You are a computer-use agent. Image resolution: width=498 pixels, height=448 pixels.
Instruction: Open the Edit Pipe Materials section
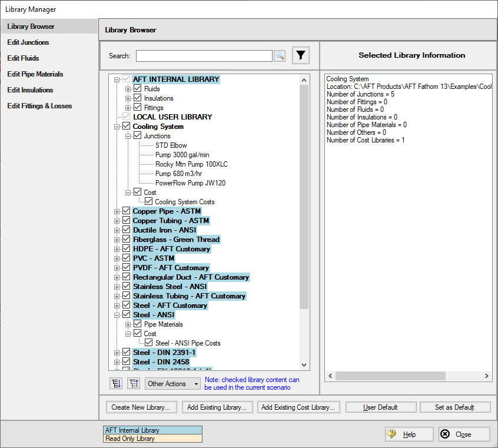click(35, 74)
